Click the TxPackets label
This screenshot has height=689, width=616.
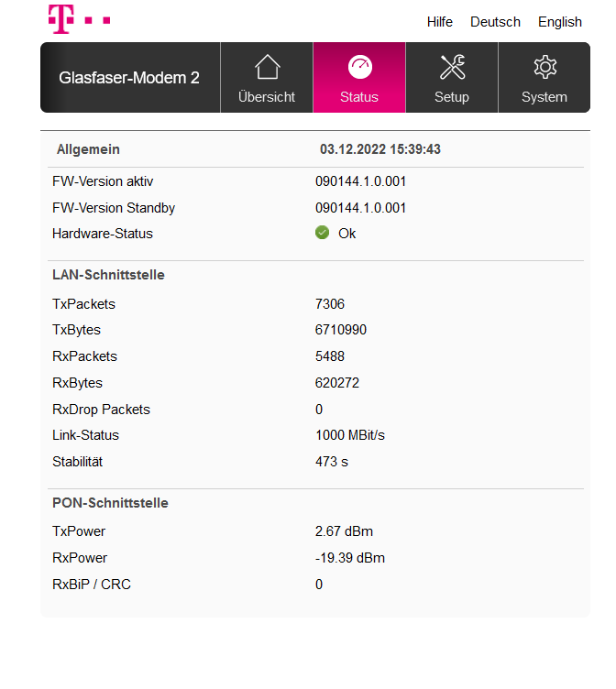tap(83, 304)
